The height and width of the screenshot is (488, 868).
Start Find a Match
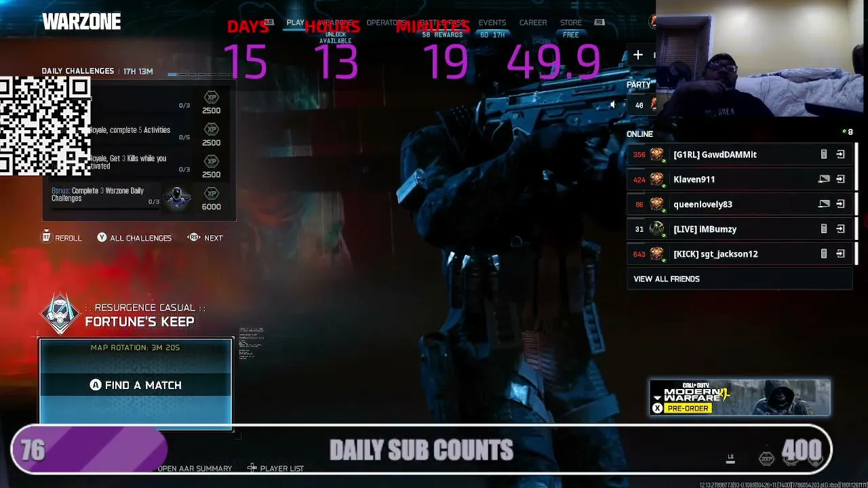pyautogui.click(x=136, y=385)
